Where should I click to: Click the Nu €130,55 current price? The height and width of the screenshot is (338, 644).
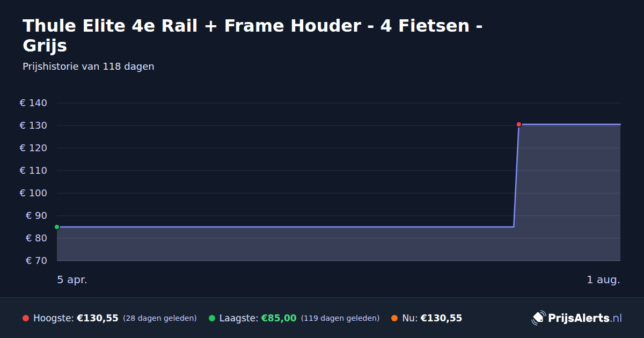pos(441,318)
